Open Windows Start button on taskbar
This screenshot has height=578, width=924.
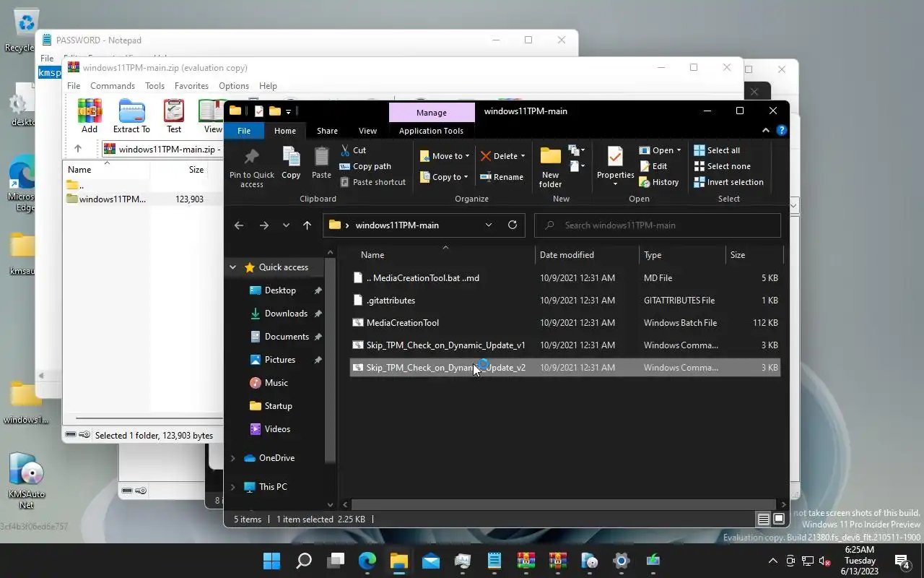pos(271,561)
